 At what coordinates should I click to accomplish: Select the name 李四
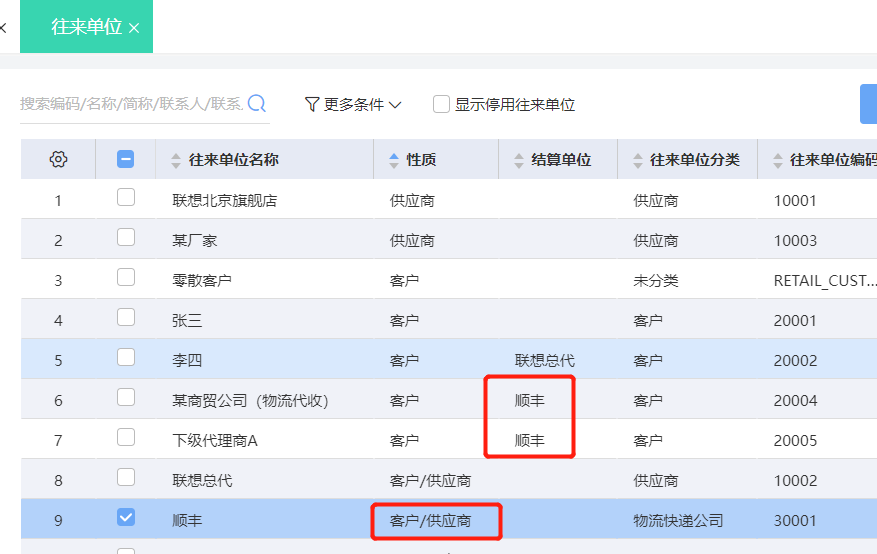pos(187,361)
